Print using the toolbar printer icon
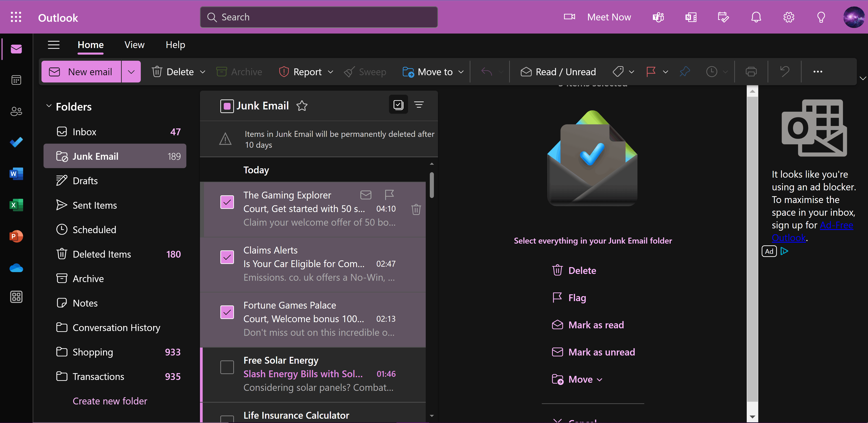 751,72
